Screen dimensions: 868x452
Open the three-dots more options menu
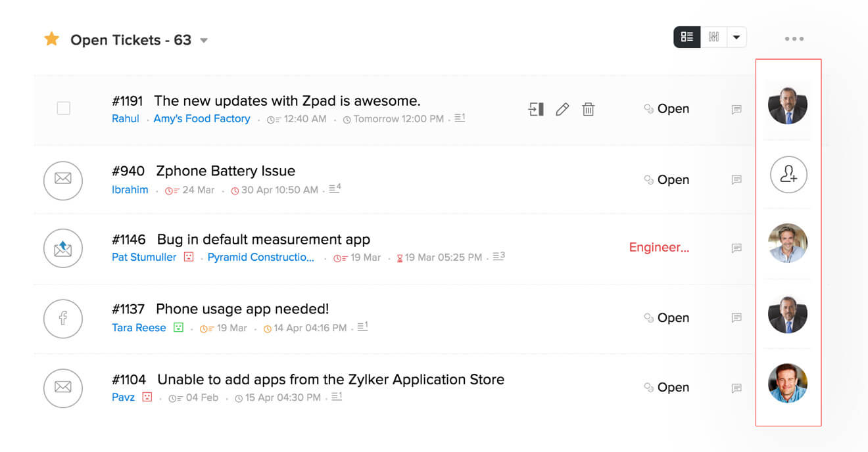tap(794, 39)
